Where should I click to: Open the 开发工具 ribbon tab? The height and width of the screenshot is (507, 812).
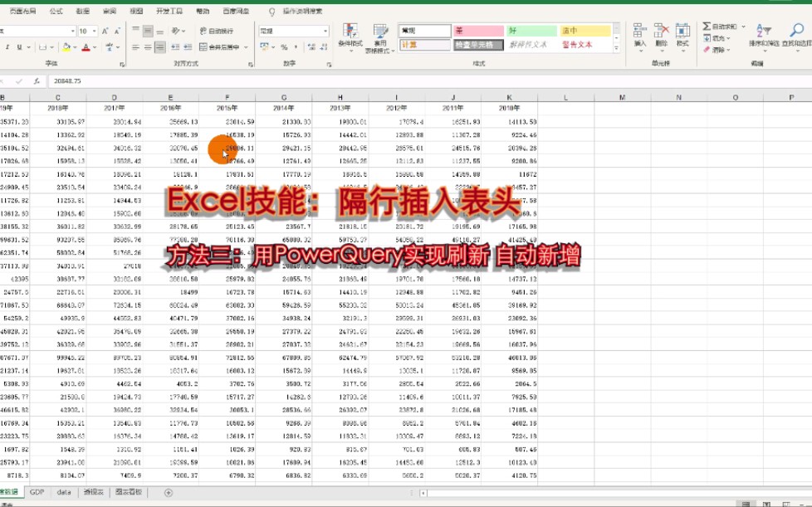point(167,12)
